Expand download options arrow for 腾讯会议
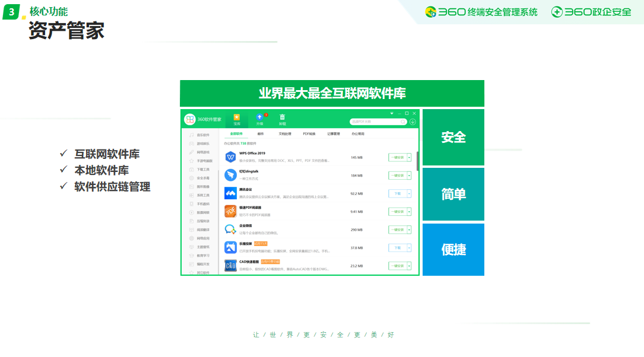Screen dimensions: 644x357 point(409,194)
